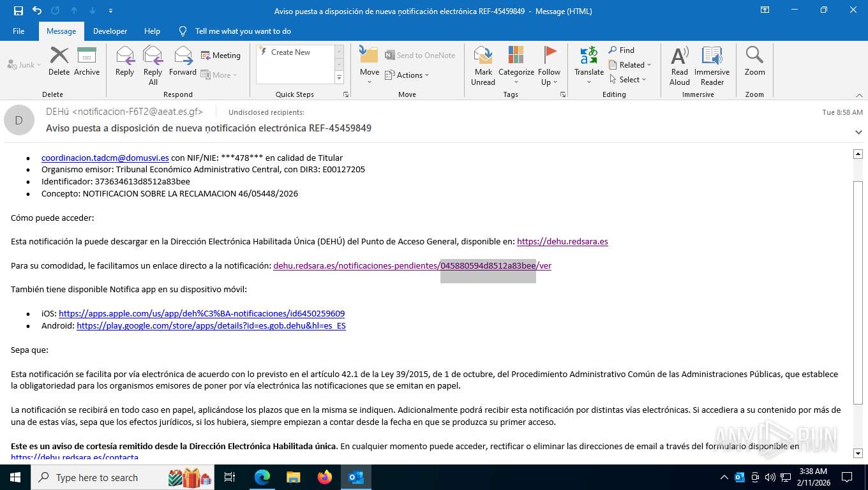Expand the message header chevron
Viewport: 868px width, 490px height.
coord(858,132)
